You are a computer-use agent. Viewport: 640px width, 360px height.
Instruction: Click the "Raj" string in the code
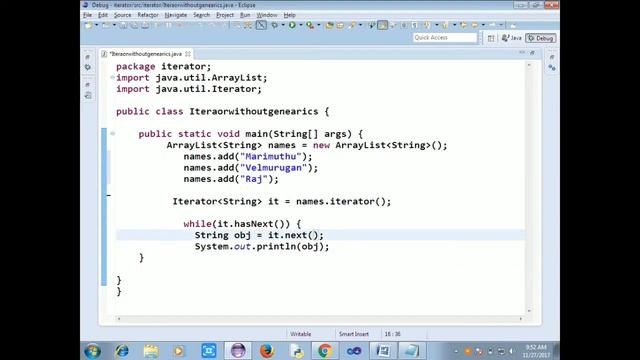click(x=254, y=179)
